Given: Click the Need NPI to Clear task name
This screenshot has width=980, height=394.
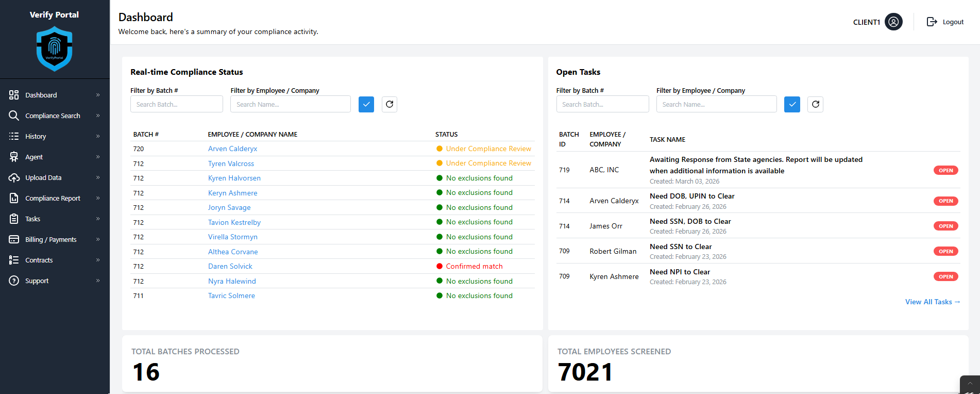Looking at the screenshot, I should (680, 272).
